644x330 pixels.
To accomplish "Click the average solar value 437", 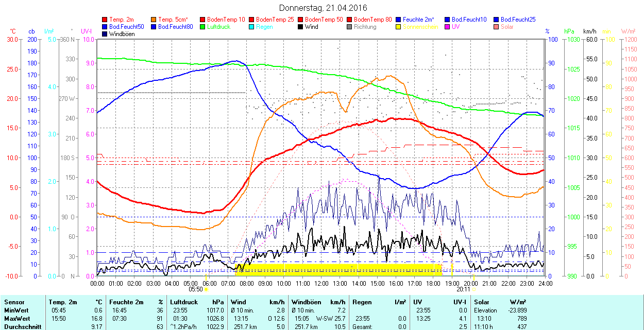I will 521,327.
